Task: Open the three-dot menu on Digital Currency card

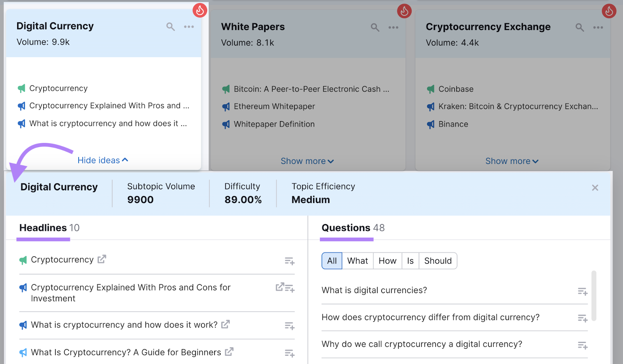Action: (189, 26)
